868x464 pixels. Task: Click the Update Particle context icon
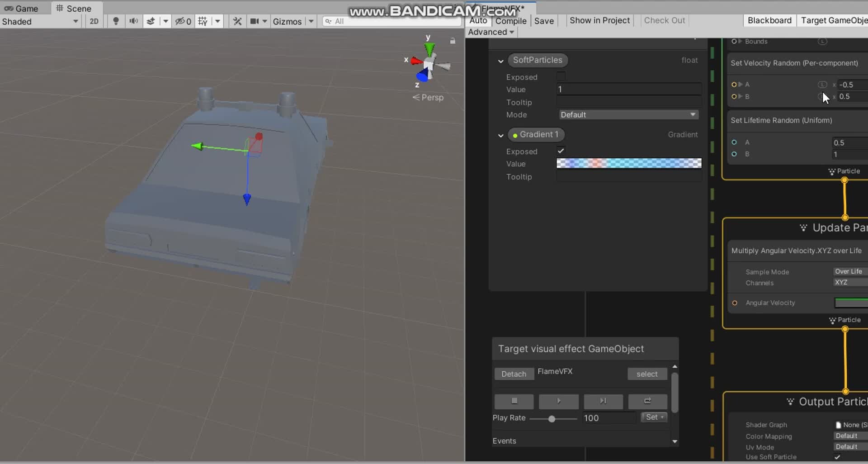point(803,227)
